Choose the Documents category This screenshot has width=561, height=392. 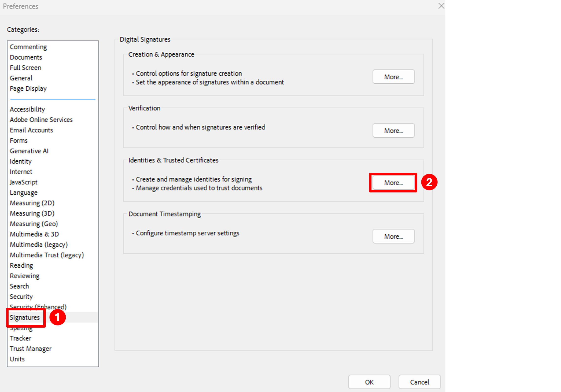pyautogui.click(x=26, y=57)
